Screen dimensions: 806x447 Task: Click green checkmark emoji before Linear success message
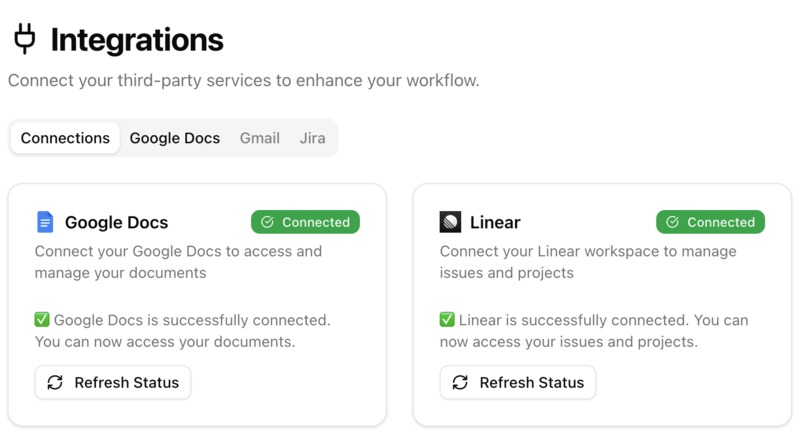click(x=447, y=320)
